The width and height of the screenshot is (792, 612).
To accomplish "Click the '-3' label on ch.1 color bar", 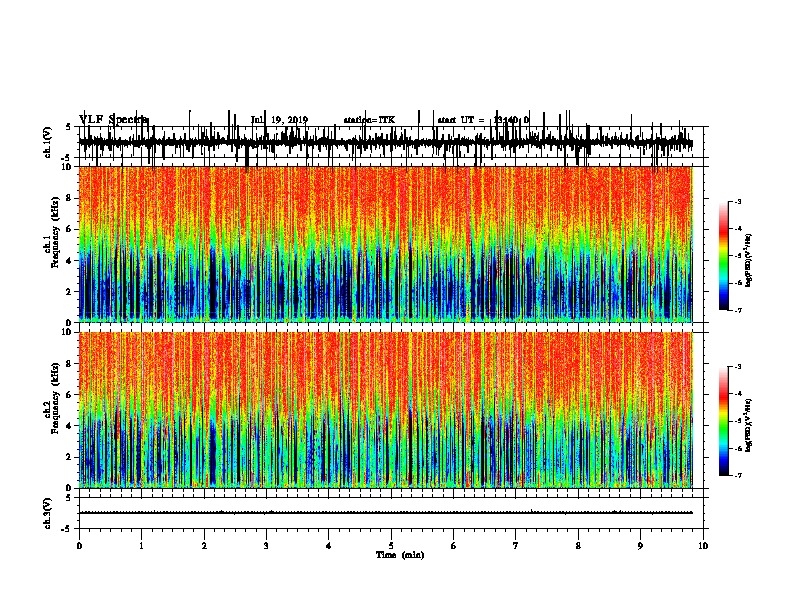I will point(738,201).
